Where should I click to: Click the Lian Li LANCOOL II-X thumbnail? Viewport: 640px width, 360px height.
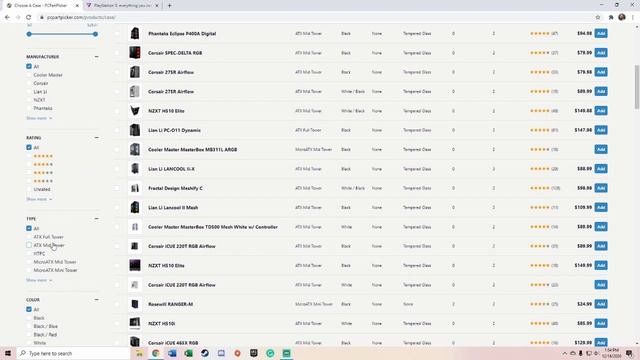(135, 169)
